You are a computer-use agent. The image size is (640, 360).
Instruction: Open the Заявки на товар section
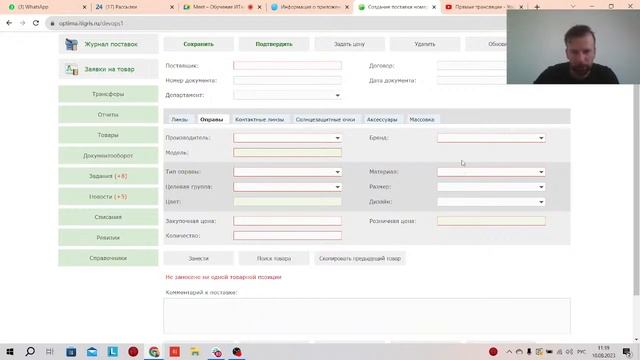pyautogui.click(x=108, y=69)
